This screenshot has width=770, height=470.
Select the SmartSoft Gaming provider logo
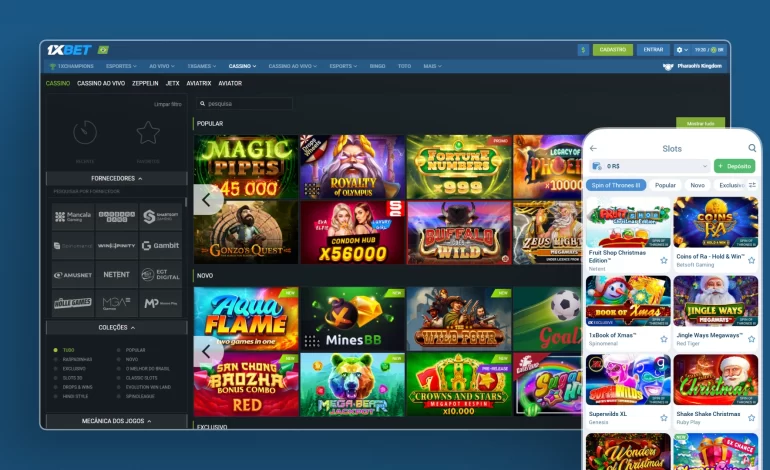coord(161,217)
